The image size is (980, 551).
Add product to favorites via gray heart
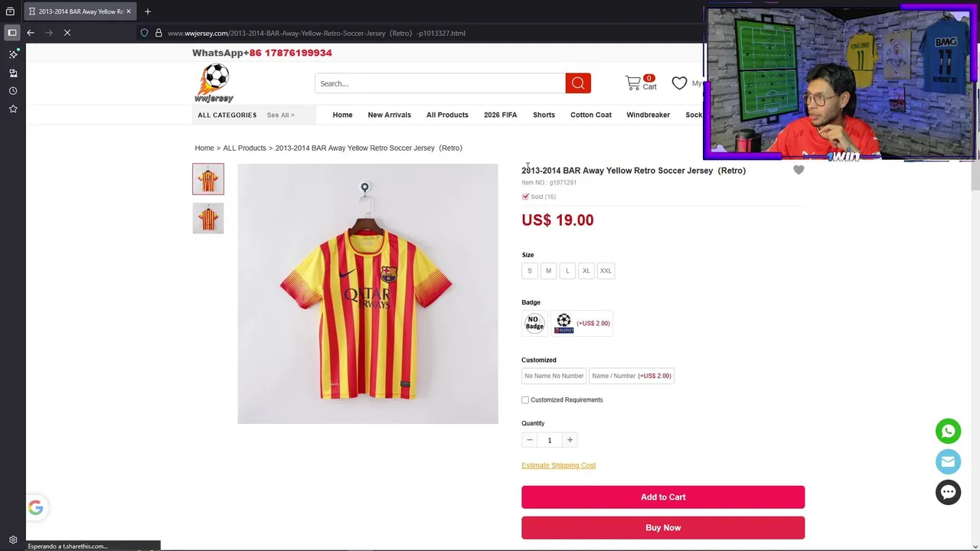click(799, 170)
